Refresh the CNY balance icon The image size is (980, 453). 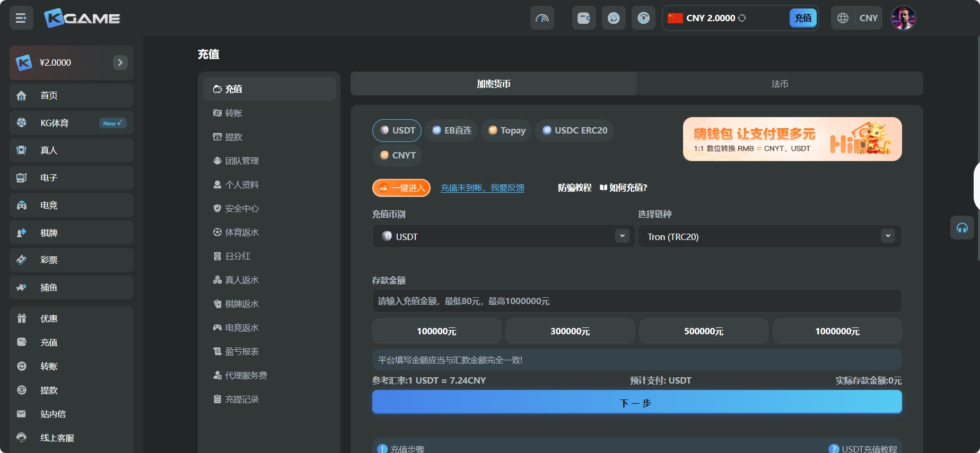pyautogui.click(x=742, y=18)
